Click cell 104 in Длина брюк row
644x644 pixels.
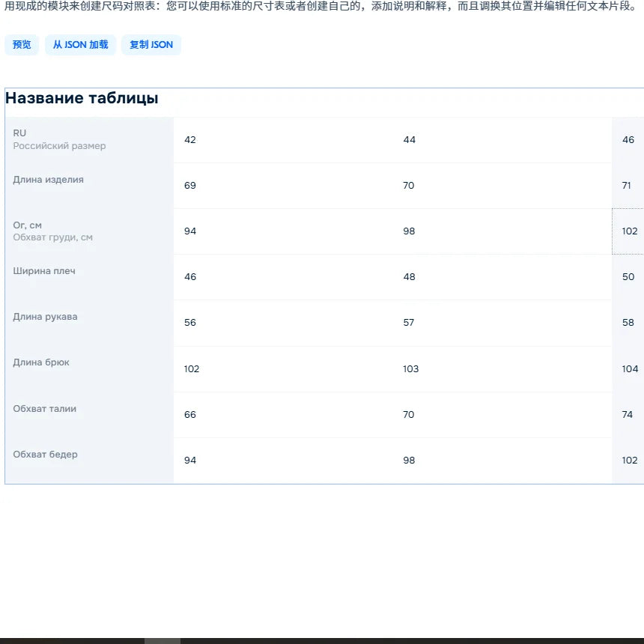tap(628, 369)
